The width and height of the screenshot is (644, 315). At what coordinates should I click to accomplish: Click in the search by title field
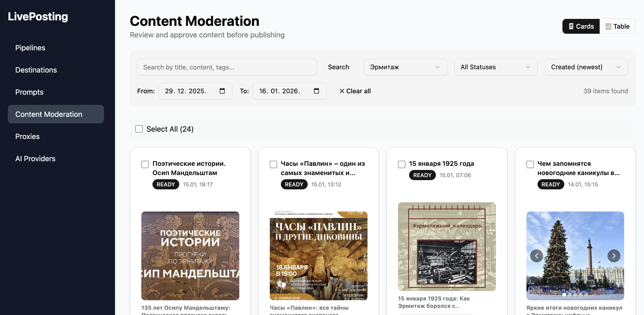click(x=227, y=67)
